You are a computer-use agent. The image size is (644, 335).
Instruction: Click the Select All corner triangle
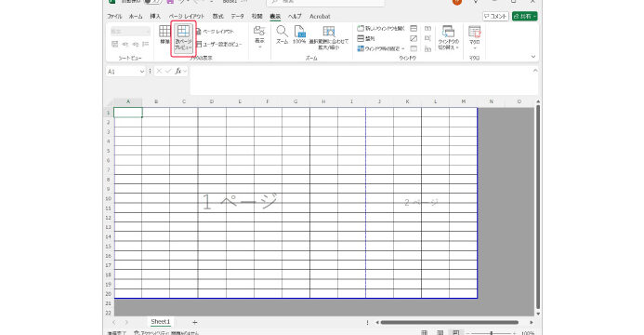point(110,102)
